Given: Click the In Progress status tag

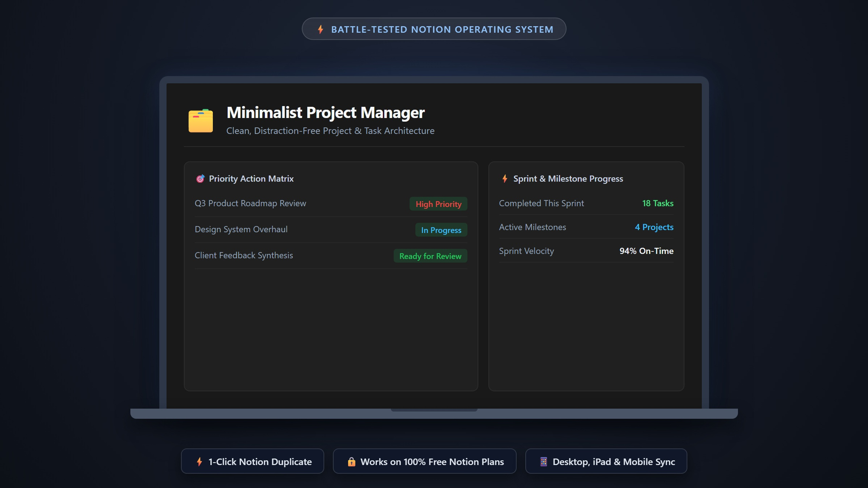Looking at the screenshot, I should pos(441,230).
